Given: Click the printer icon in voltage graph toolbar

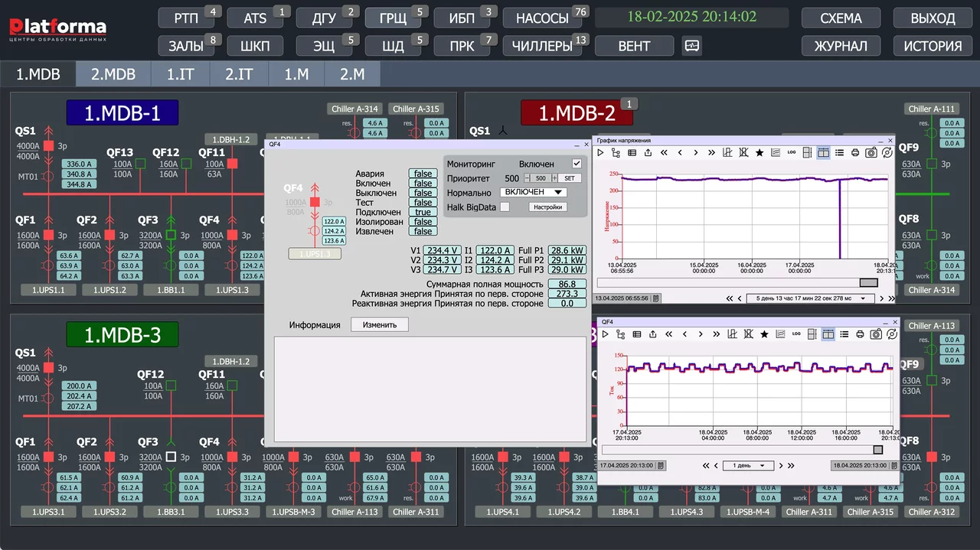Looking at the screenshot, I should pos(855,153).
